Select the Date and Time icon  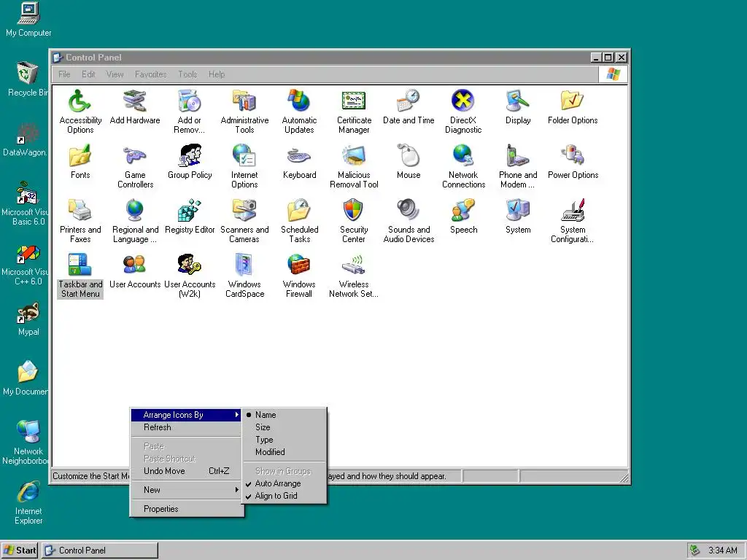(x=409, y=101)
